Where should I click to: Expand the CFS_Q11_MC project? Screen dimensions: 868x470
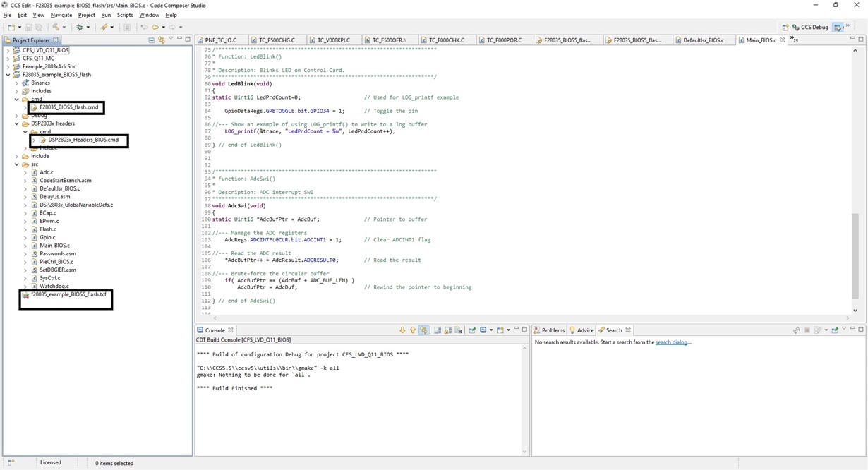8,59
